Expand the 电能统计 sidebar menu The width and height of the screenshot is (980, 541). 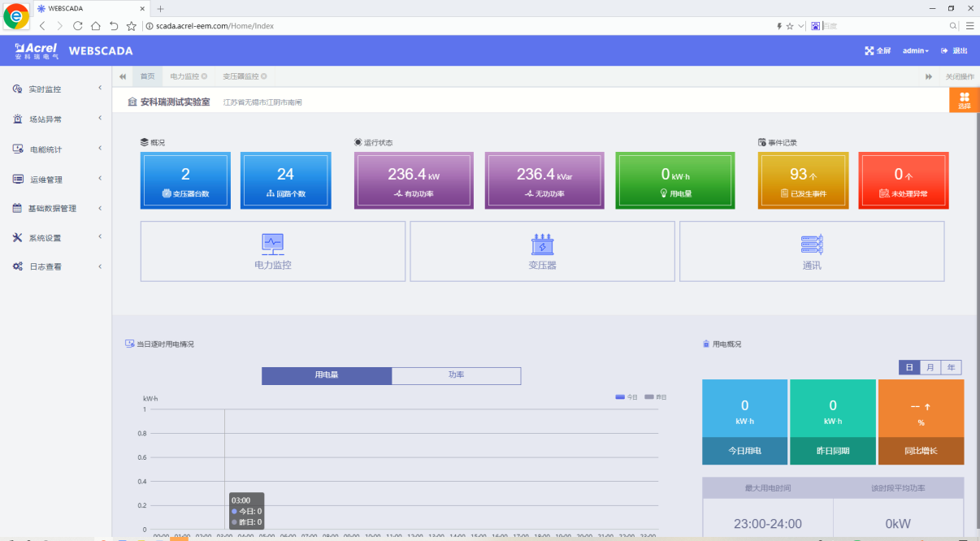(x=55, y=149)
